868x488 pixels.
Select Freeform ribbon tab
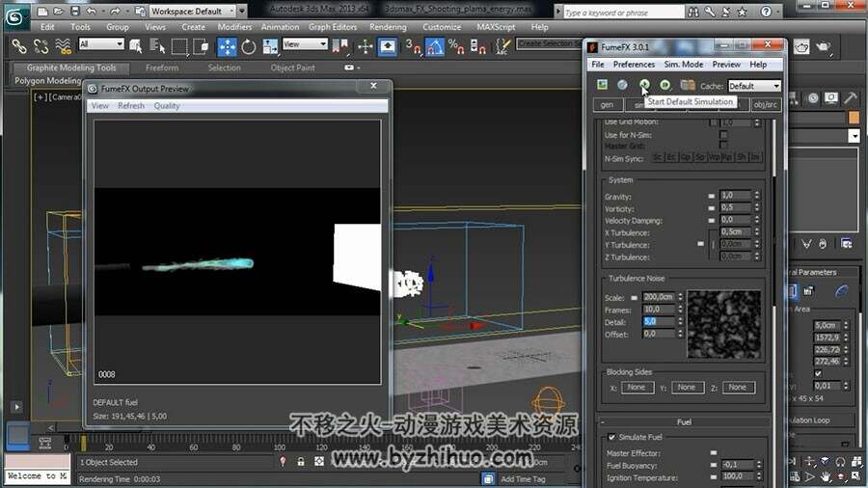pos(162,68)
